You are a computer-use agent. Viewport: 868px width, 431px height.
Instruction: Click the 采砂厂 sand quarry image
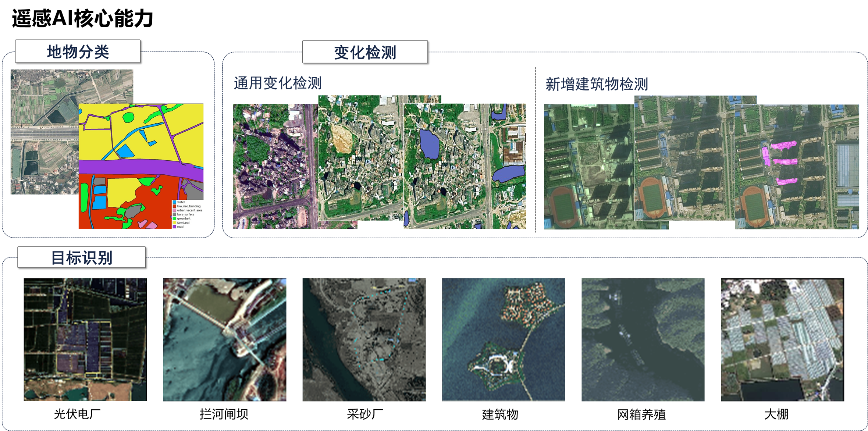pyautogui.click(x=364, y=339)
